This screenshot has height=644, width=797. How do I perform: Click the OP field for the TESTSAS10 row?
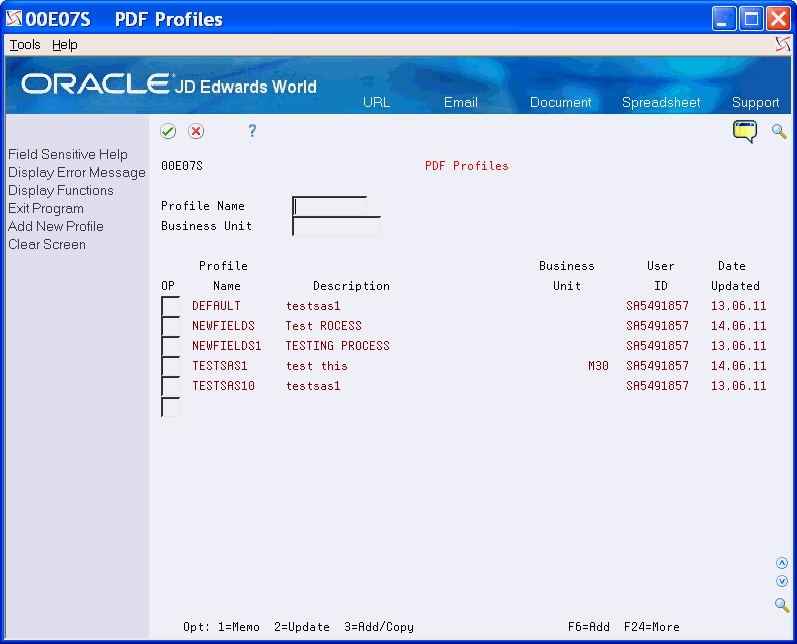(170, 386)
